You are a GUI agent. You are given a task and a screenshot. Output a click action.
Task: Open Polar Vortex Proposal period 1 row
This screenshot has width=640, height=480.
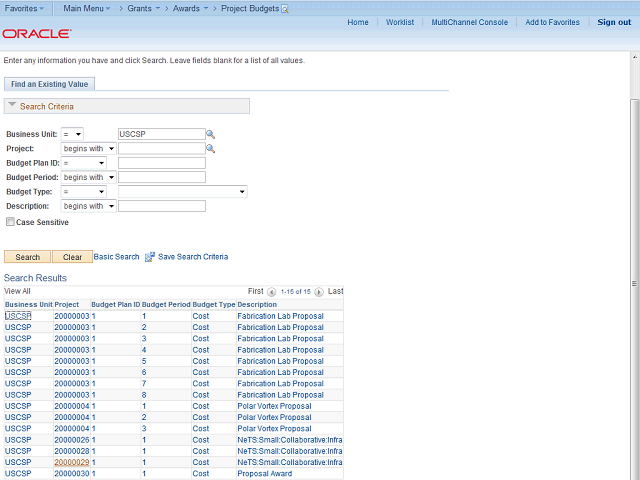point(174,406)
